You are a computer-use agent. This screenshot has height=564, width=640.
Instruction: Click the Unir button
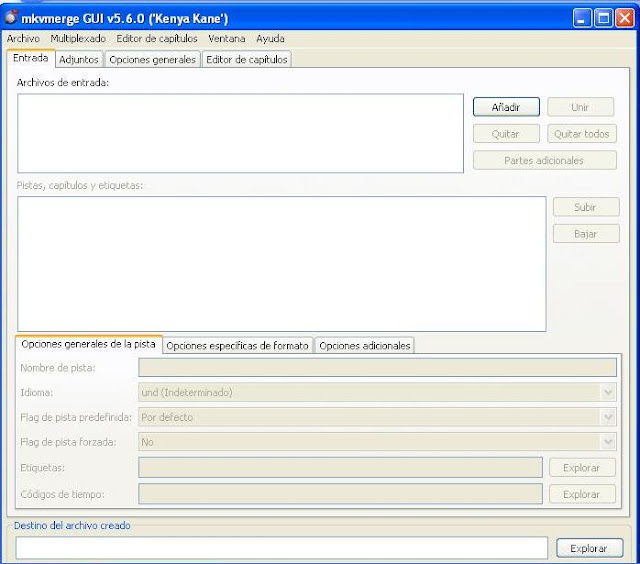tap(580, 107)
